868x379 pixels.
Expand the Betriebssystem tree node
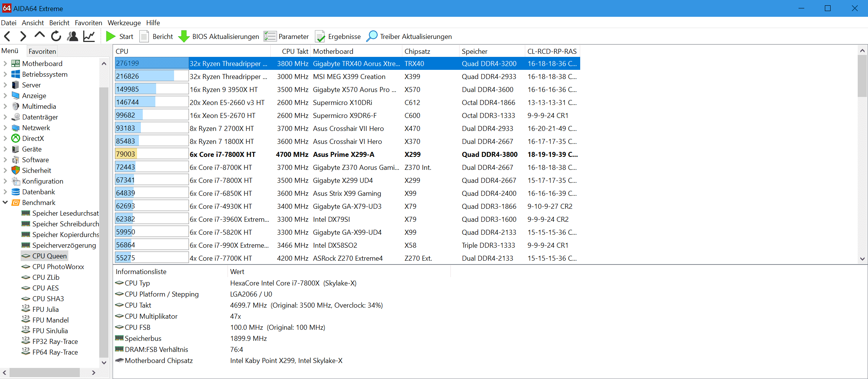tap(5, 74)
